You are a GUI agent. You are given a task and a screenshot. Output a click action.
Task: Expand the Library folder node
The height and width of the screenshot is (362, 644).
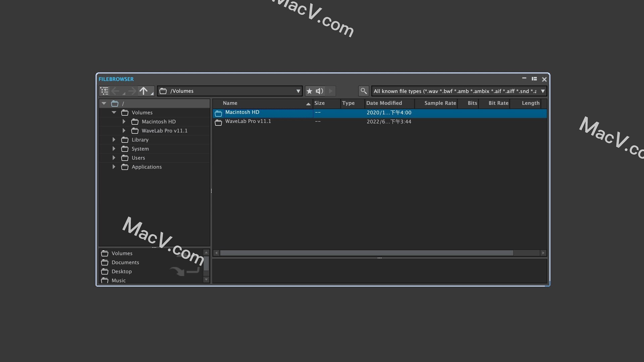pos(114,140)
